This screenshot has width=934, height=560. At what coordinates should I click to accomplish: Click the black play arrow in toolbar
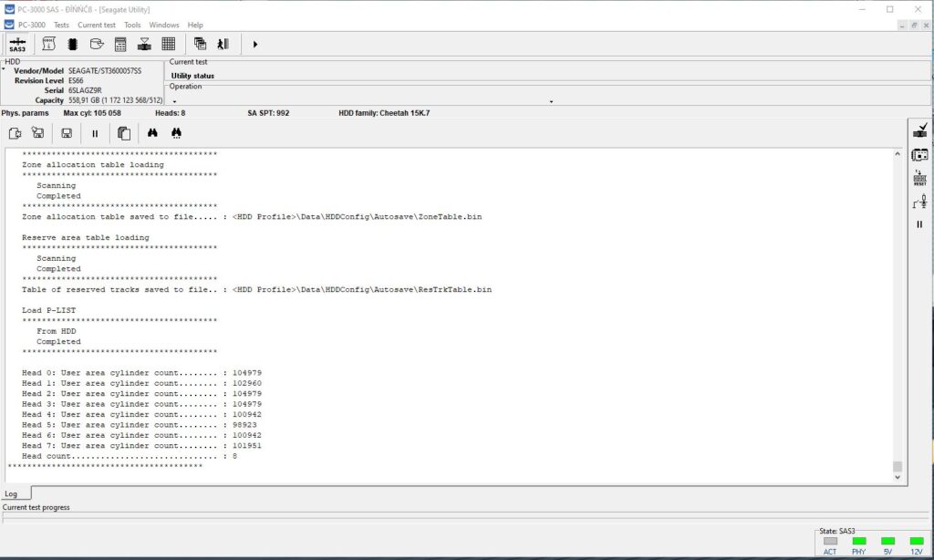[x=255, y=44]
